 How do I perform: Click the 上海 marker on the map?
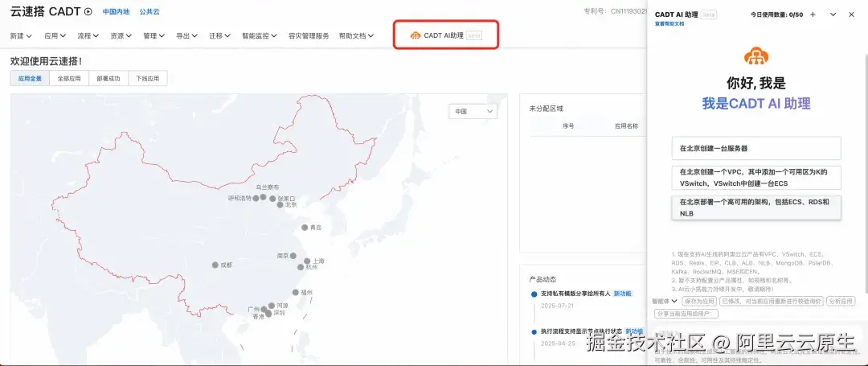(x=307, y=261)
